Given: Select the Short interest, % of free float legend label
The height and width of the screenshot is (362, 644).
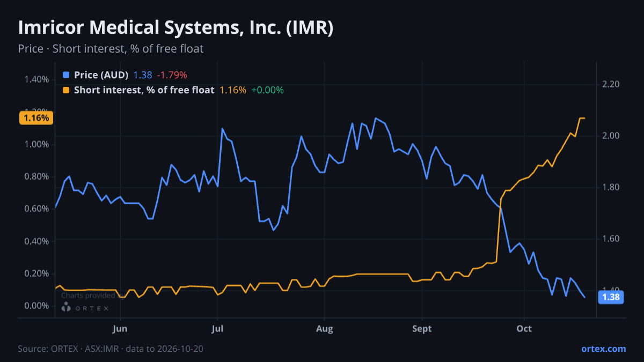Looking at the screenshot, I should [x=144, y=90].
